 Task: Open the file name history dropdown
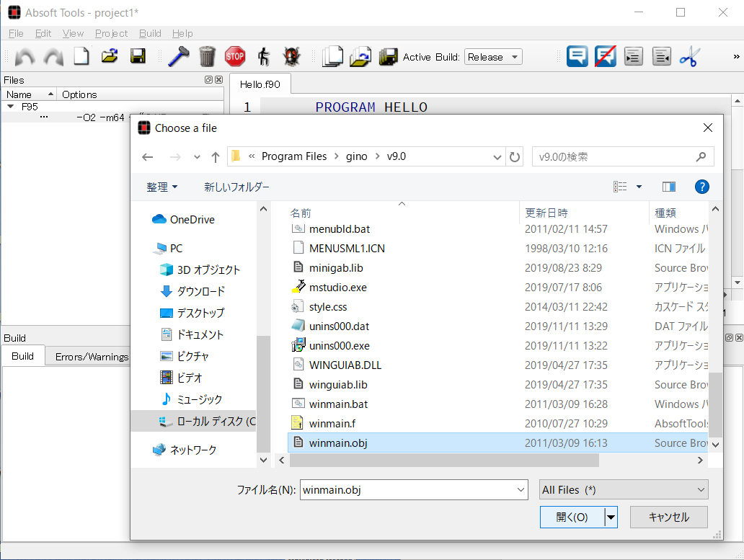pos(521,490)
